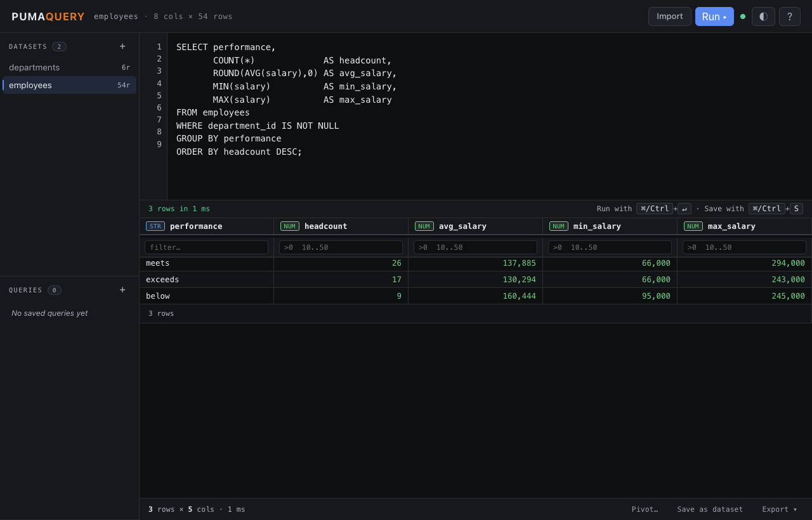The image size is (812, 520).
Task: Open help with the question mark button
Action: pyautogui.click(x=790, y=16)
